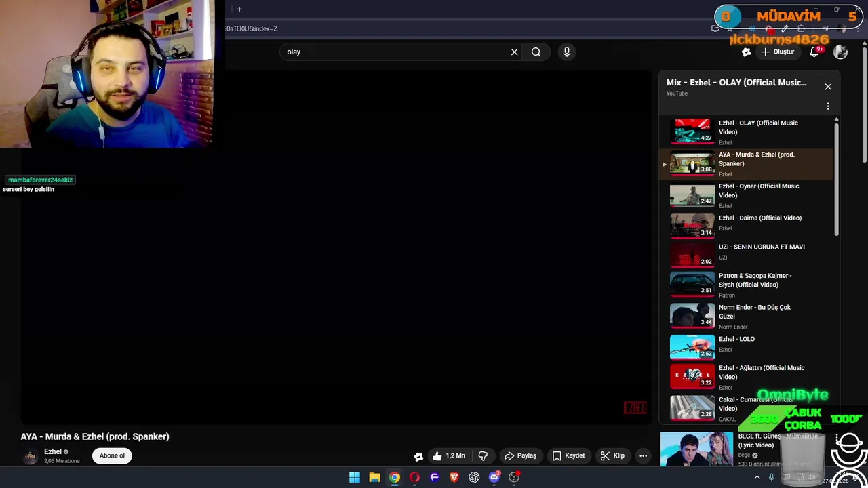This screenshot has height=488, width=868.
Task: Click the sparkle icon left of like button
Action: 418,456
